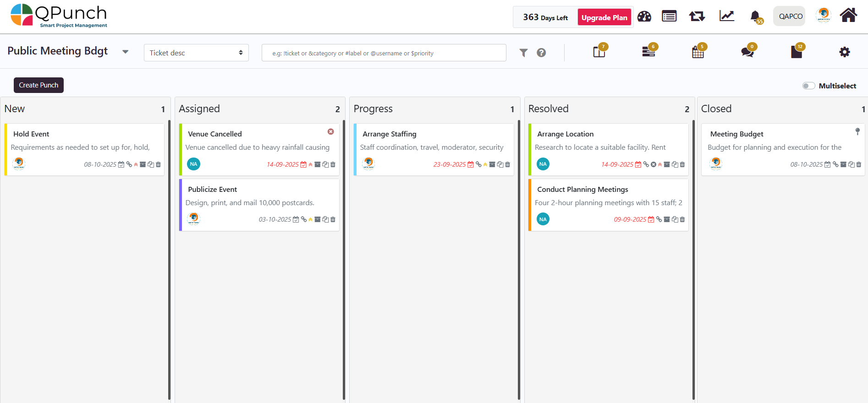Open the Ticket desc search type dropdown
The image size is (868, 403).
tap(196, 53)
